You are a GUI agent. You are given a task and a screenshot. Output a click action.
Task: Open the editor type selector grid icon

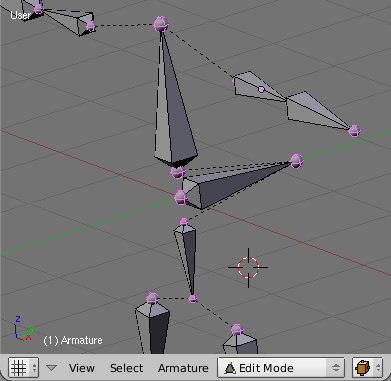[x=23, y=368]
